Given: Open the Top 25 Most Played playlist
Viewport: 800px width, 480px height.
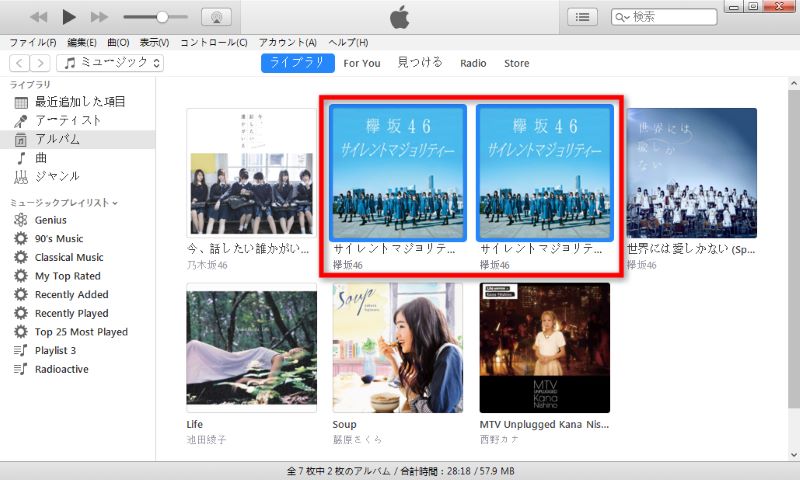Looking at the screenshot, I should coord(81,332).
